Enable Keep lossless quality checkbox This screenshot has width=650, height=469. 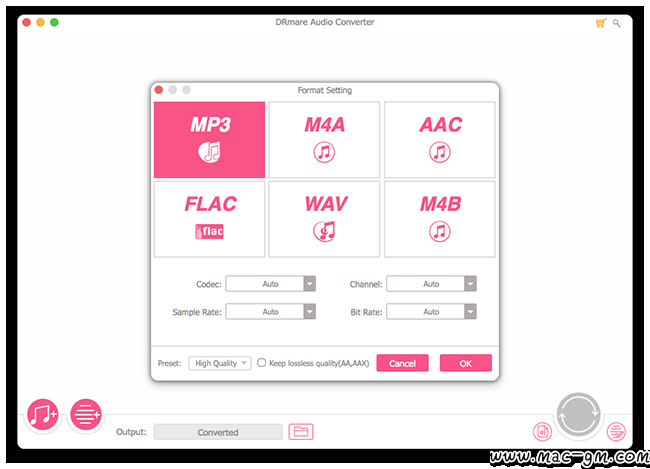(262, 363)
